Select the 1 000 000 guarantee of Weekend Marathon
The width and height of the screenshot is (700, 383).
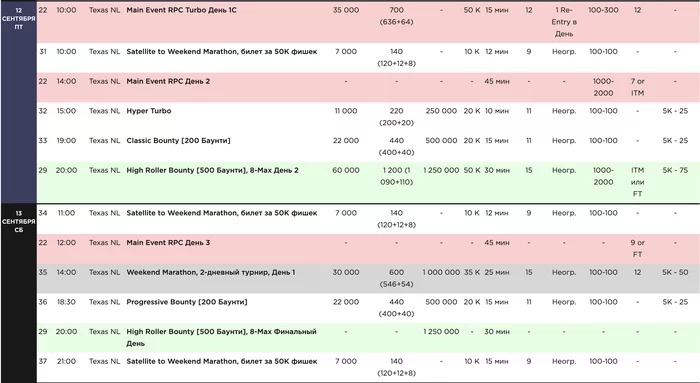(x=441, y=272)
